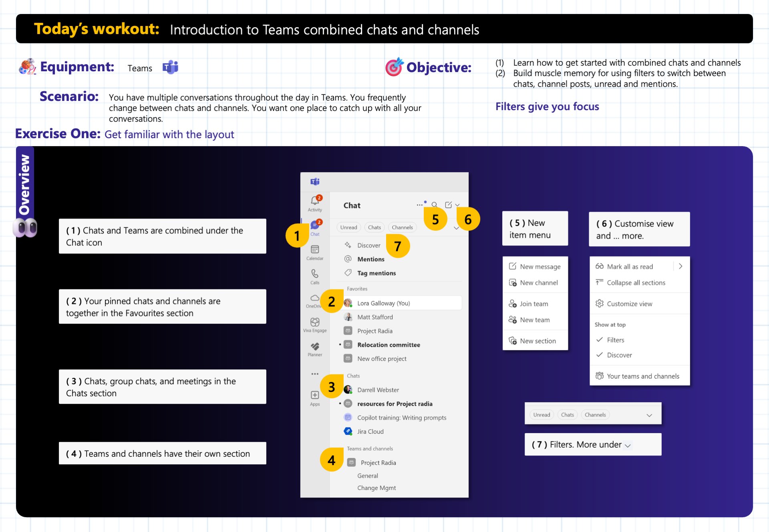The height and width of the screenshot is (532, 769).
Task: Enable Filters under Show at top
Action: click(x=615, y=339)
